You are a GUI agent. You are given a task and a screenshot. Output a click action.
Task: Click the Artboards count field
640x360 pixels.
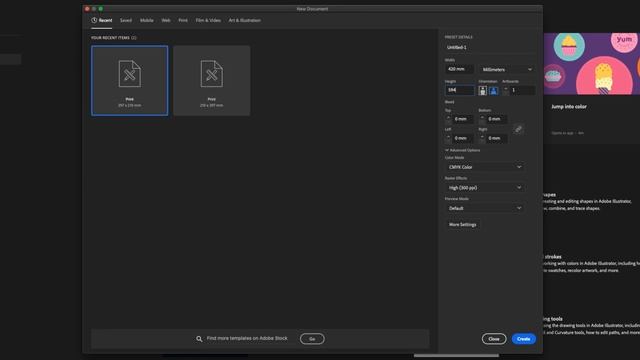(x=522, y=90)
